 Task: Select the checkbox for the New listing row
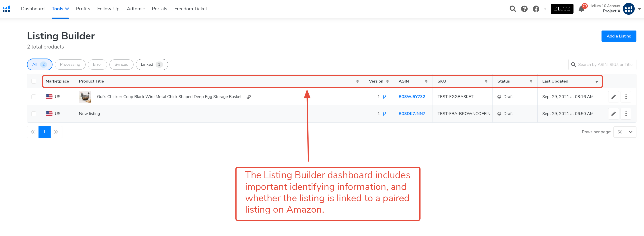34,113
